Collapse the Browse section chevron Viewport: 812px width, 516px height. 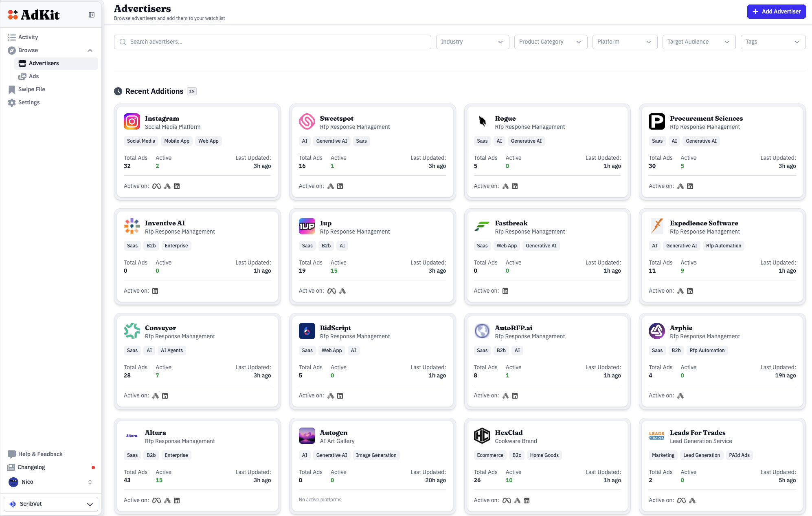90,50
